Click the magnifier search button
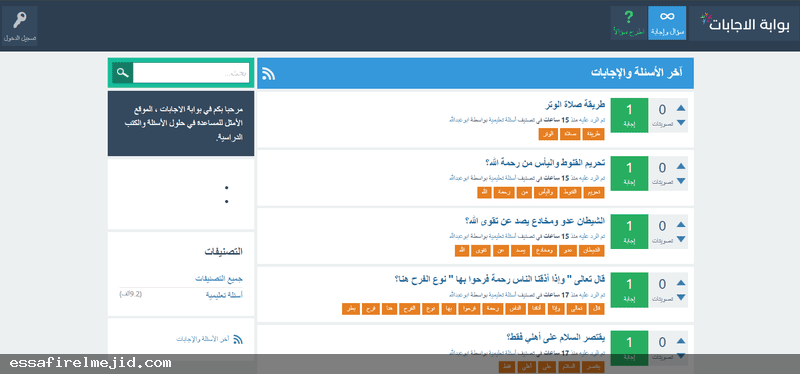 point(121,72)
